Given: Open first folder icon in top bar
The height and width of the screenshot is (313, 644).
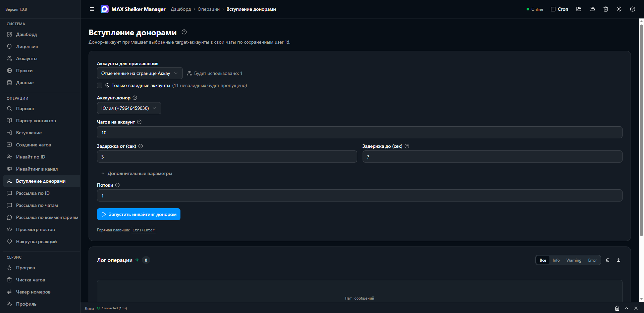Looking at the screenshot, I should coord(579,9).
